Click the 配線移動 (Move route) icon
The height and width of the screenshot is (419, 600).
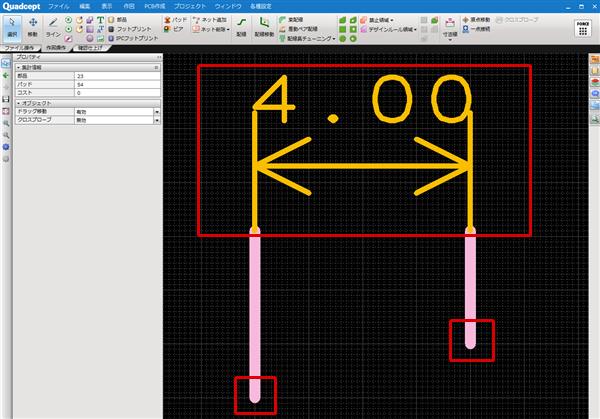click(264, 27)
